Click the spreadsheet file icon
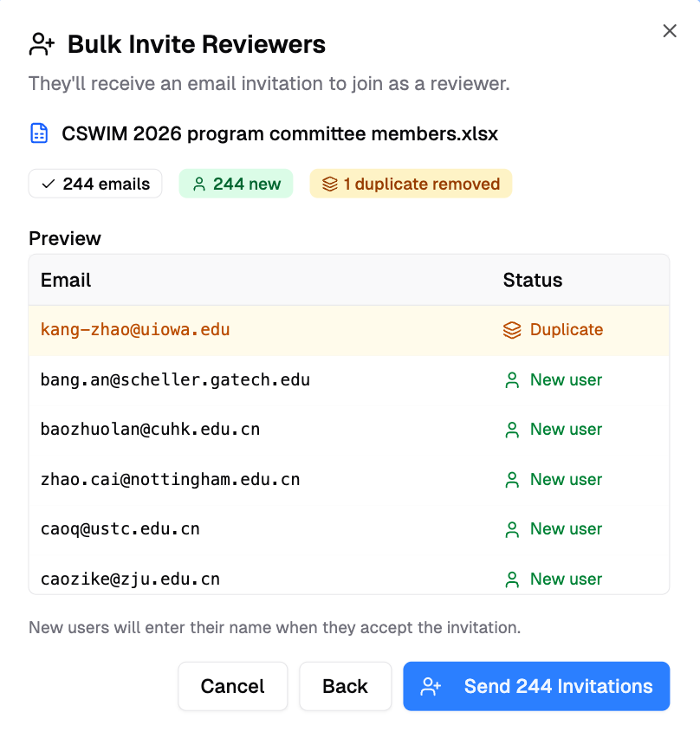This screenshot has width=700, height=738. tap(39, 133)
